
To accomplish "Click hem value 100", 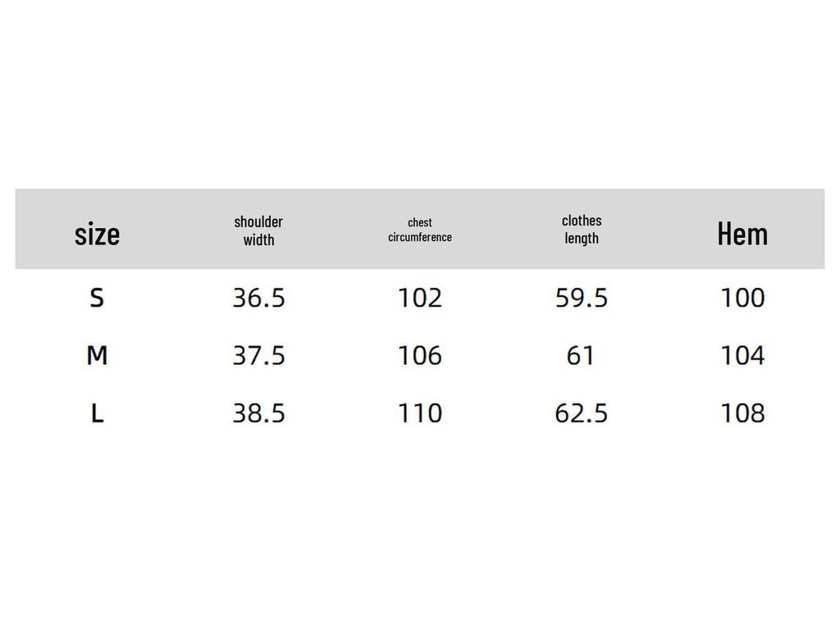I will 742,298.
